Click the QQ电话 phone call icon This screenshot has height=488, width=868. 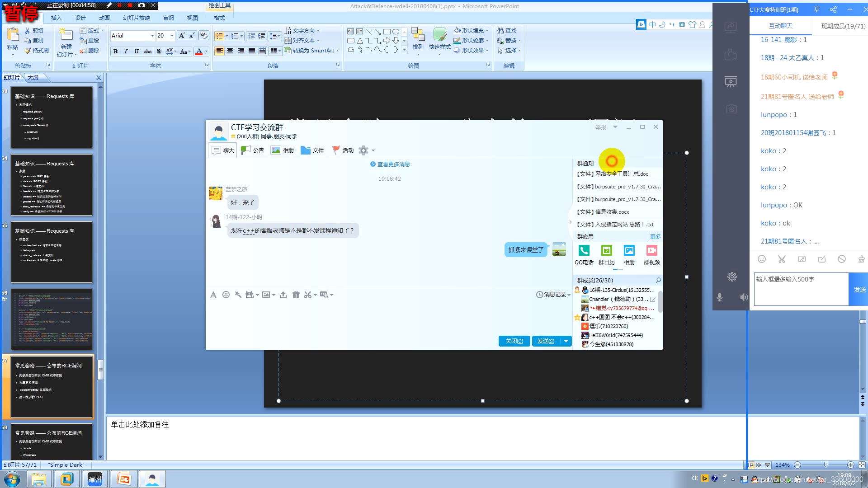(x=584, y=250)
